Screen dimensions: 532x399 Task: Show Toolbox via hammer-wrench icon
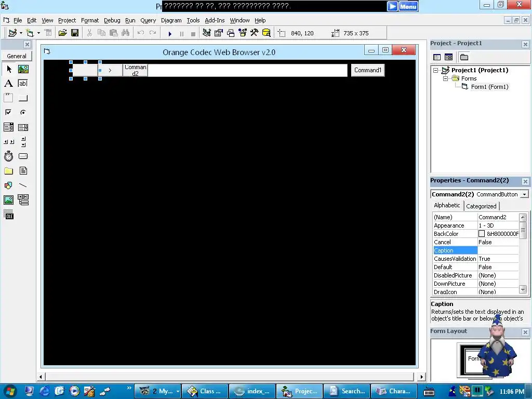click(255, 33)
